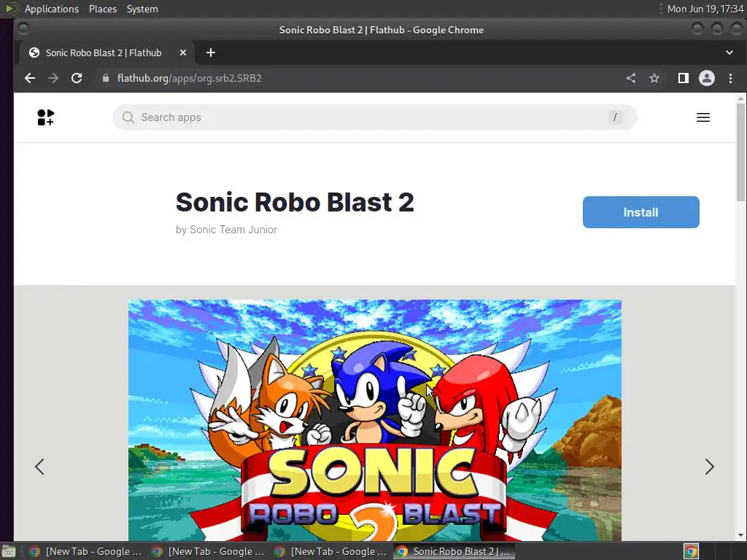The width and height of the screenshot is (747, 560).
Task: Open Flathub hamburger menu
Action: click(703, 117)
